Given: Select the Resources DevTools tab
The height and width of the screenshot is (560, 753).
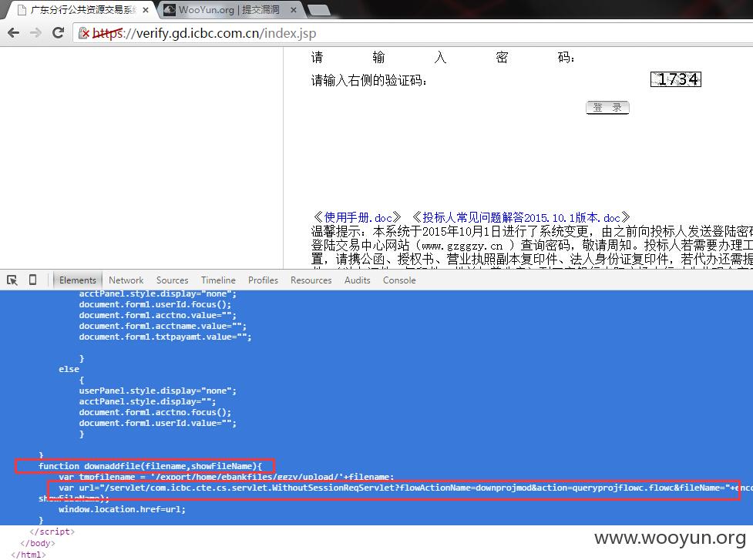Looking at the screenshot, I should point(311,280).
